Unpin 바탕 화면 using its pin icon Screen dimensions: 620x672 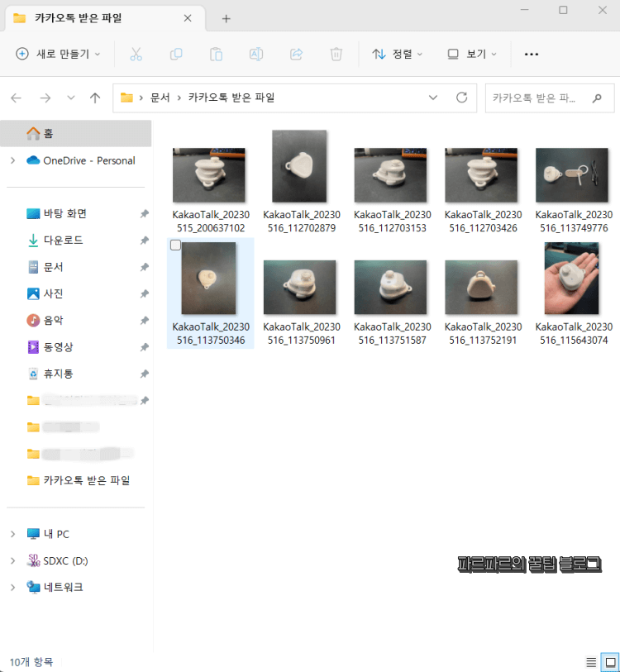(x=145, y=213)
